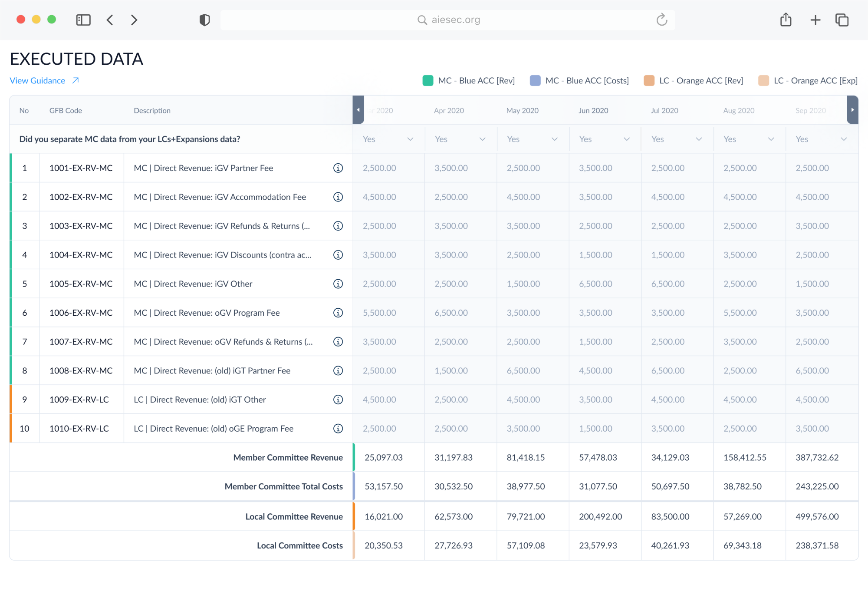Go back to previous page
Image resolution: width=868 pixels, height=601 pixels.
tap(110, 20)
